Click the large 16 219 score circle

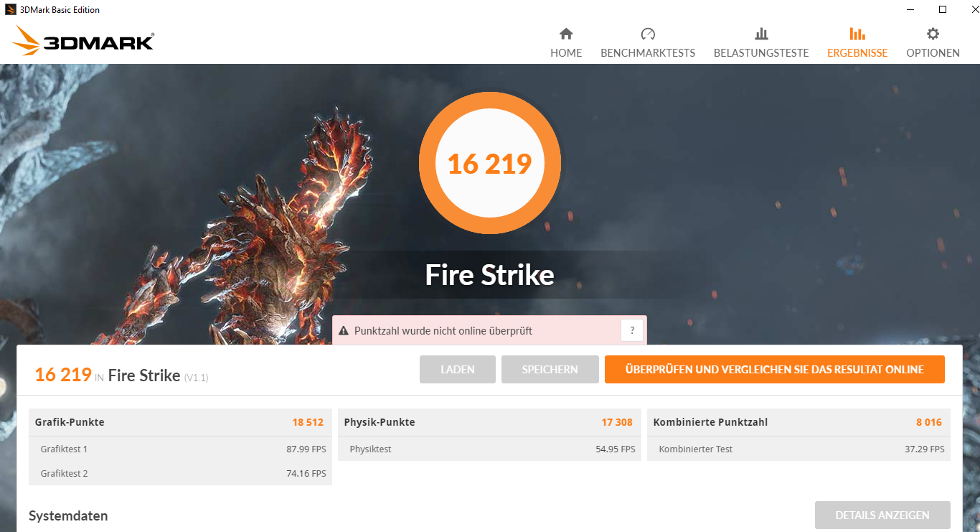pos(490,163)
